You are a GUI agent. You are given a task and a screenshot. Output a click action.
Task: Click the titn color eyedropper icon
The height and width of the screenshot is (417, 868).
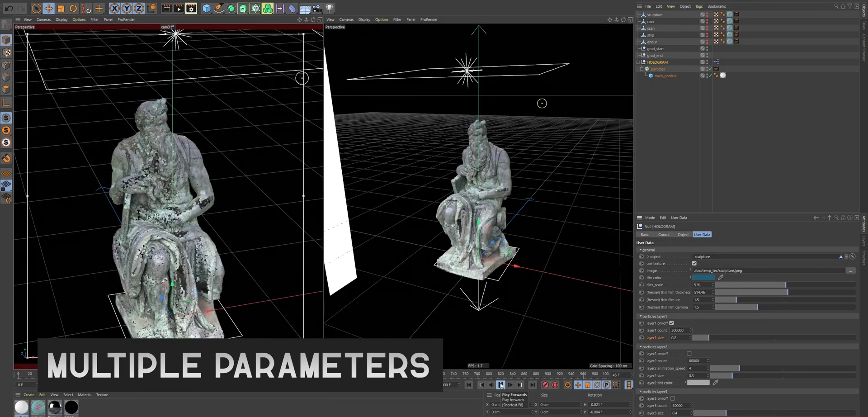pyautogui.click(x=721, y=277)
